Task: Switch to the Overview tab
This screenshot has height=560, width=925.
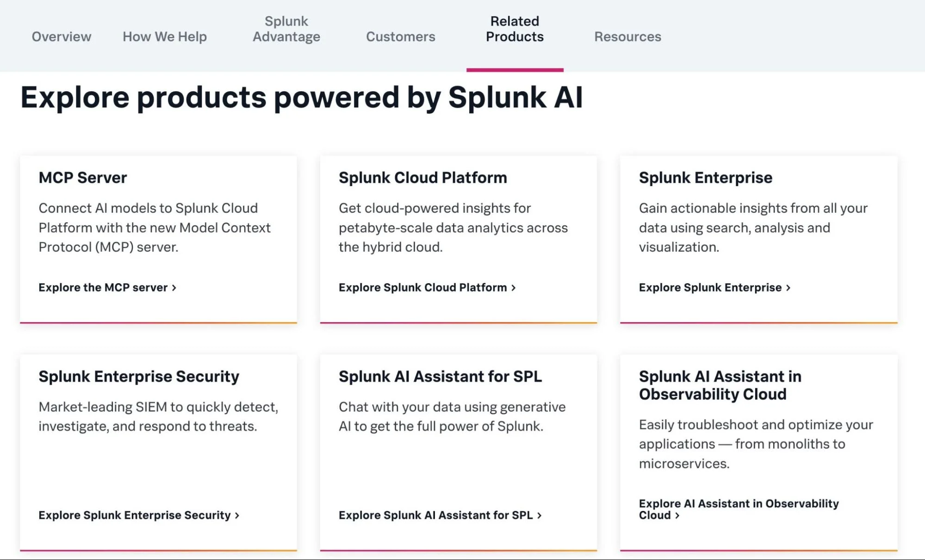Action: 61,37
